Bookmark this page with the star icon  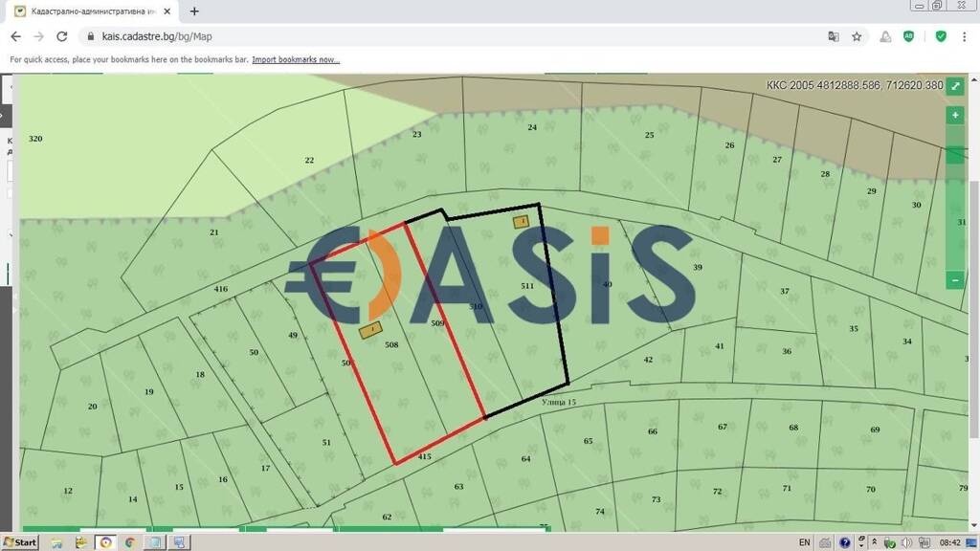857,36
